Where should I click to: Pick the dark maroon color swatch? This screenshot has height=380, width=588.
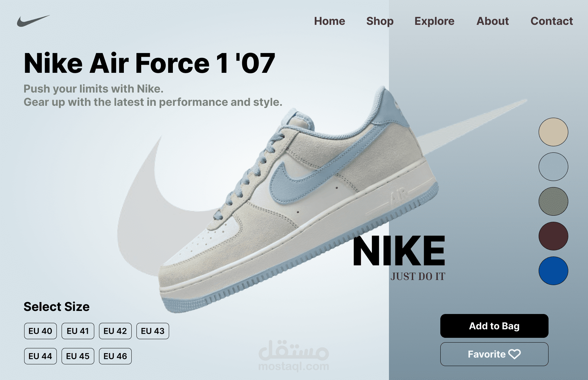(553, 236)
